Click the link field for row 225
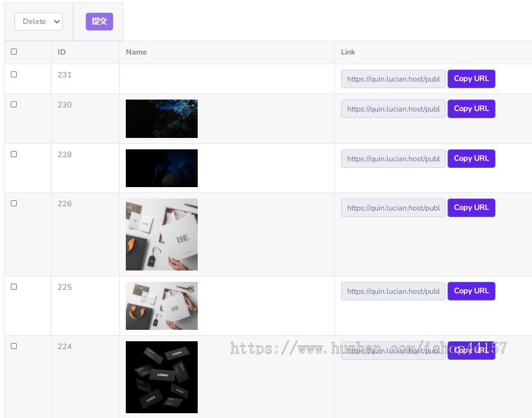The image size is (532, 418). tap(393, 291)
